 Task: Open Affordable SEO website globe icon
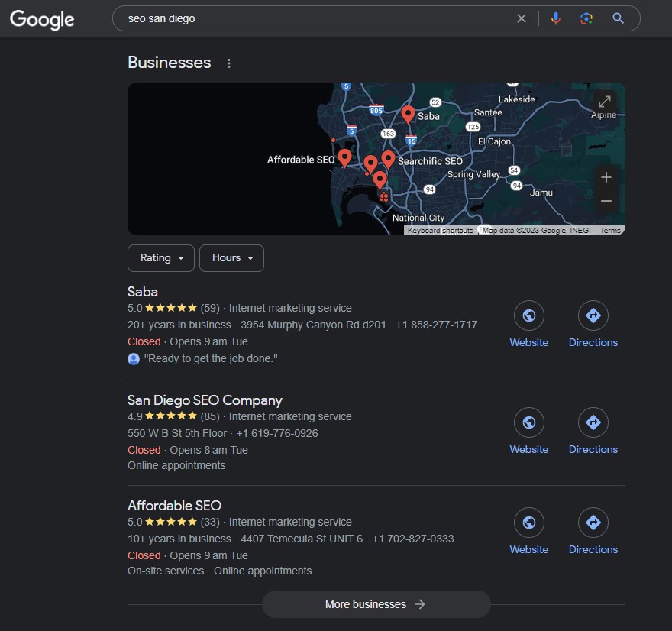tap(528, 523)
